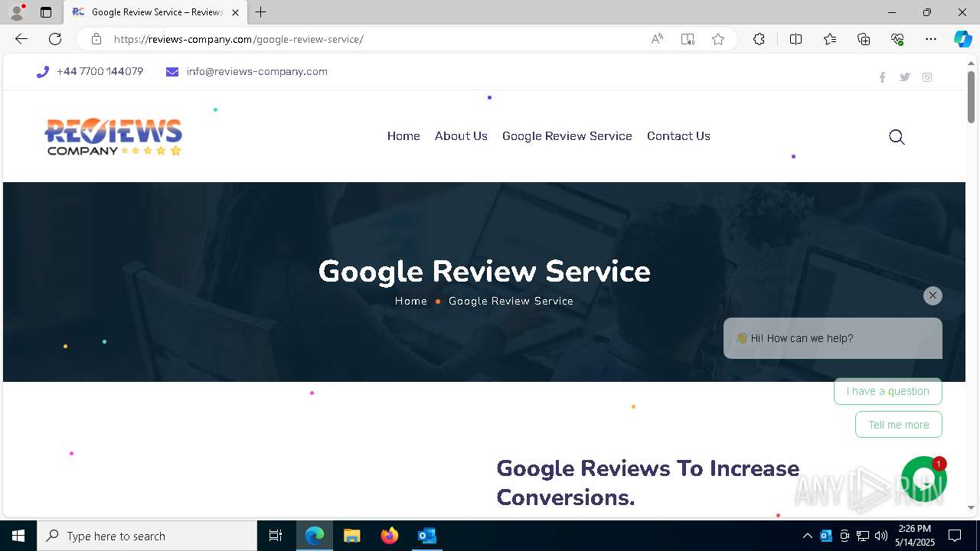Click the scrollbar down arrow
The width and height of the screenshot is (980, 551).
coord(971,507)
